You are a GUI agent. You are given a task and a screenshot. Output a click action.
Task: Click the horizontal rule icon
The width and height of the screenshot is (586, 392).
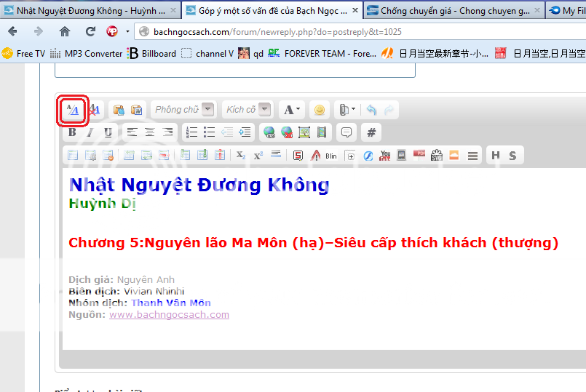point(276,154)
